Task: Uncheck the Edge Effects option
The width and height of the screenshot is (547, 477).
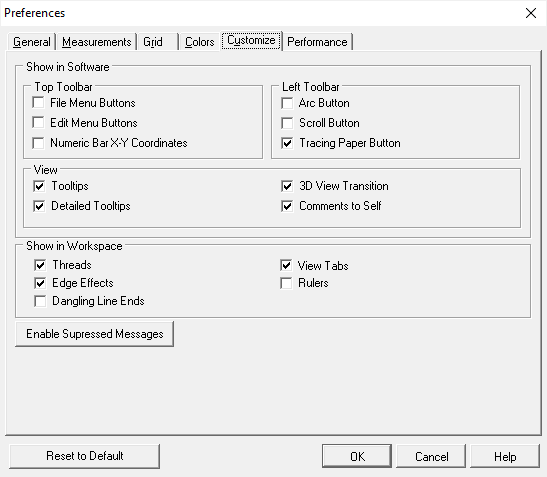Action: coord(40,283)
